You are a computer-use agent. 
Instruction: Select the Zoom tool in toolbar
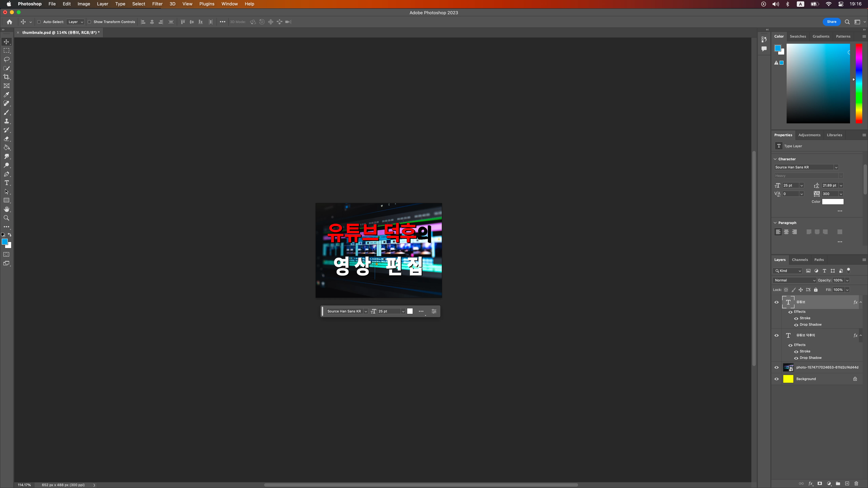[x=6, y=218]
